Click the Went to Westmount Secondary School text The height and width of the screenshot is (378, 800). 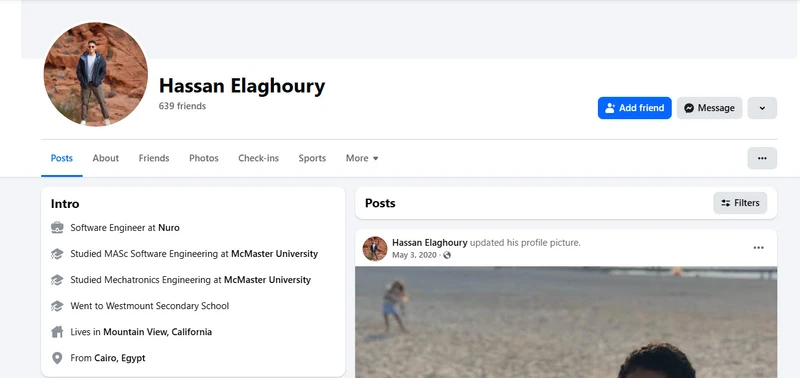149,306
